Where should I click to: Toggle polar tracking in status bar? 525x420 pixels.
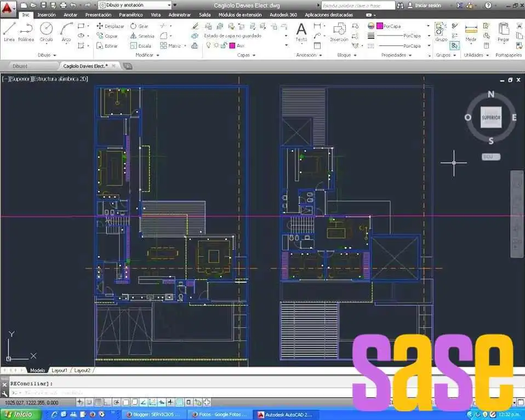116,402
